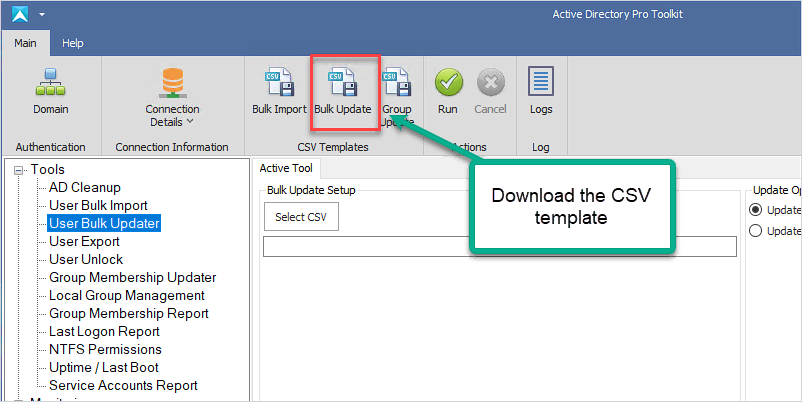Screen dimensions: 802x402
Task: Select the Active Tool tab
Action: (x=286, y=168)
